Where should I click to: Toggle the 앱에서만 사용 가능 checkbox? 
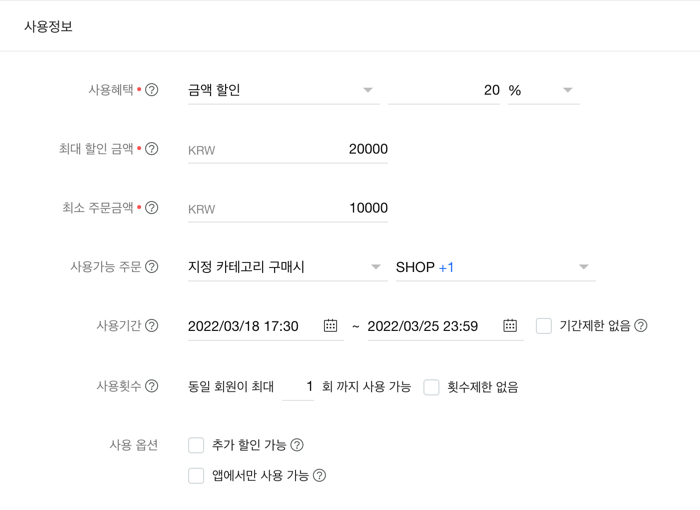[196, 476]
